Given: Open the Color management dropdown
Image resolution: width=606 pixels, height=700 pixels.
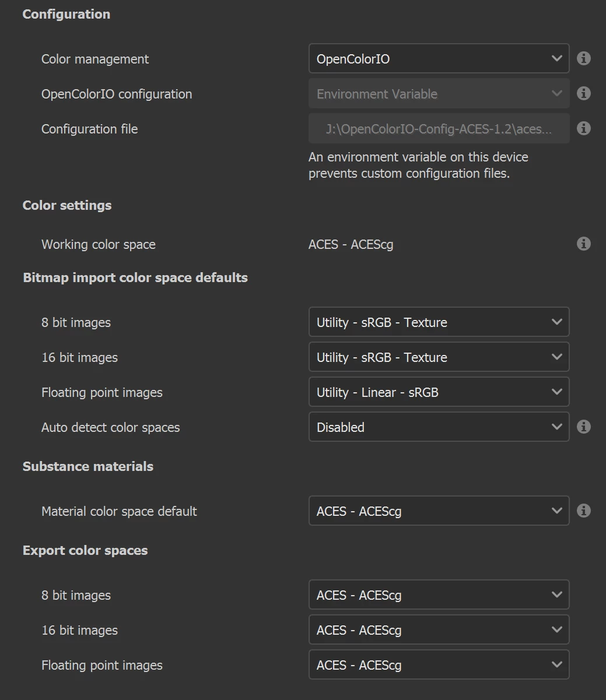Looking at the screenshot, I should [x=439, y=59].
